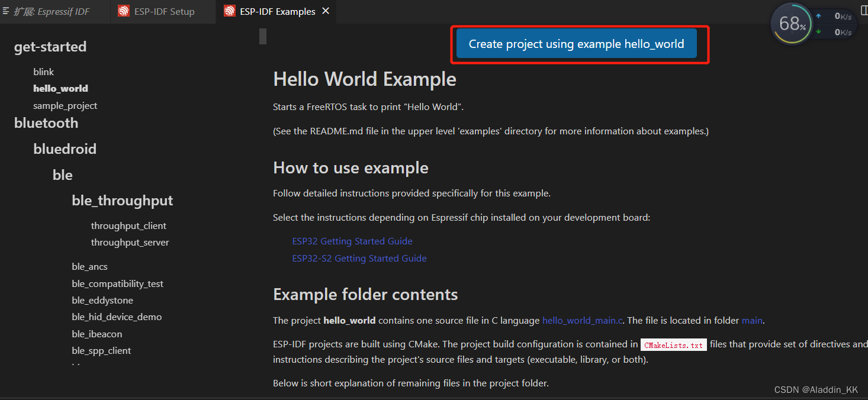The height and width of the screenshot is (400, 868).
Task: Click the CMakeLists.txt inline code label
Action: point(674,345)
